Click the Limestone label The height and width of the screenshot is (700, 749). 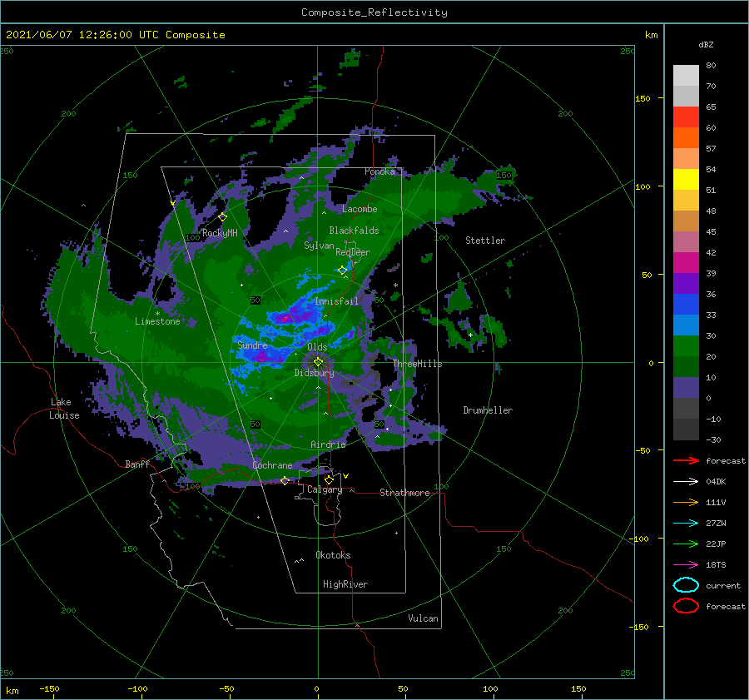[157, 321]
